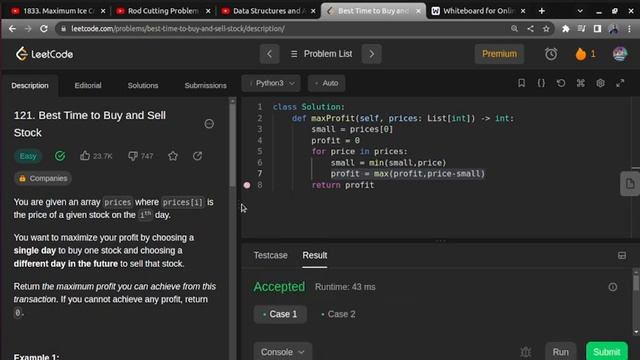Open the LeetCode profile avatar
The height and width of the screenshot is (360, 640).
(x=620, y=54)
